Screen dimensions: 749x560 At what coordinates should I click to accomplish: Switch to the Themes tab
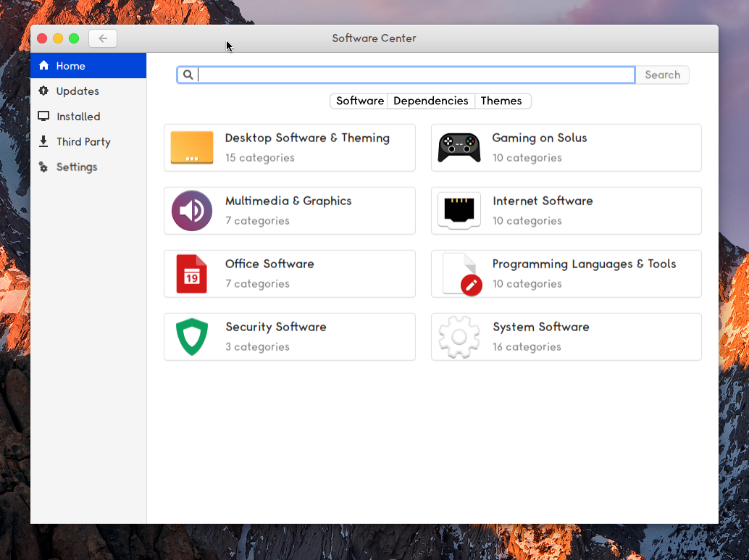coord(501,101)
